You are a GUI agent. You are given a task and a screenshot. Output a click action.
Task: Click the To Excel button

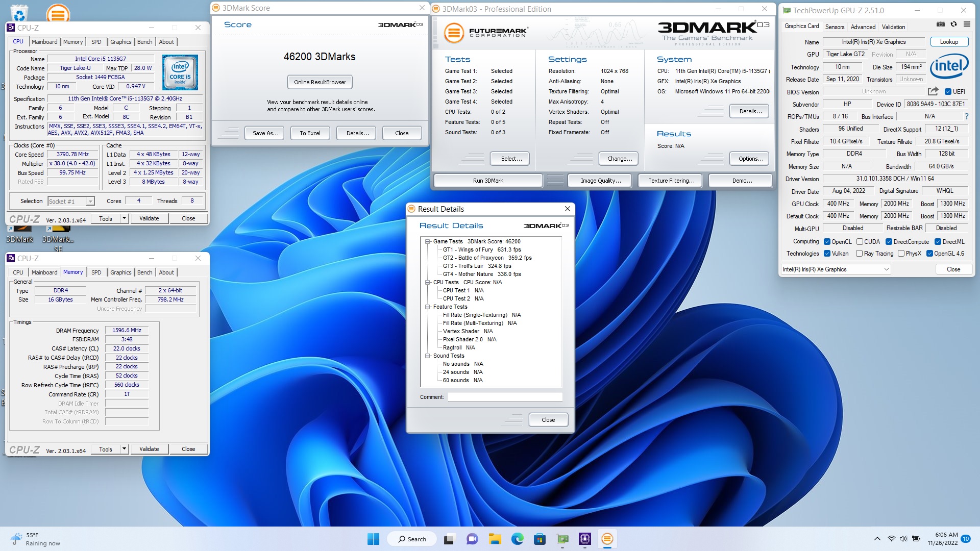tap(310, 133)
